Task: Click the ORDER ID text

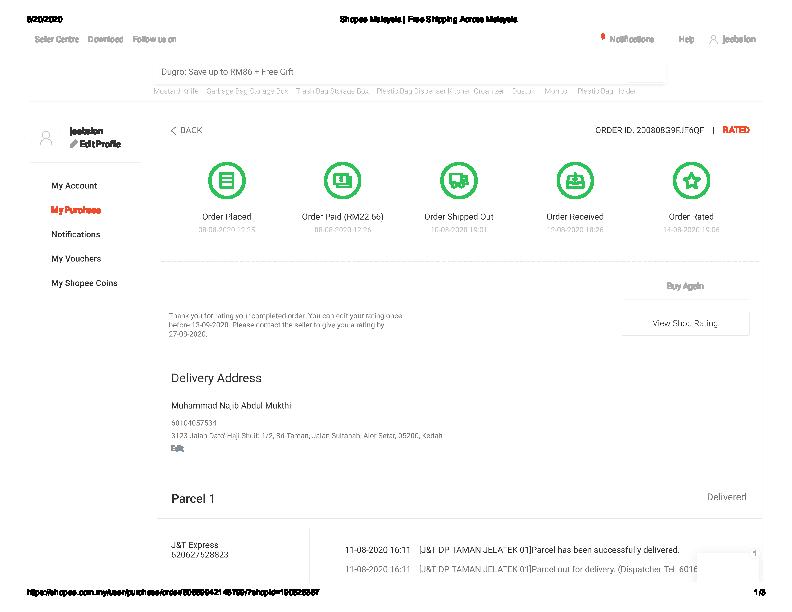Action: pyautogui.click(x=650, y=130)
